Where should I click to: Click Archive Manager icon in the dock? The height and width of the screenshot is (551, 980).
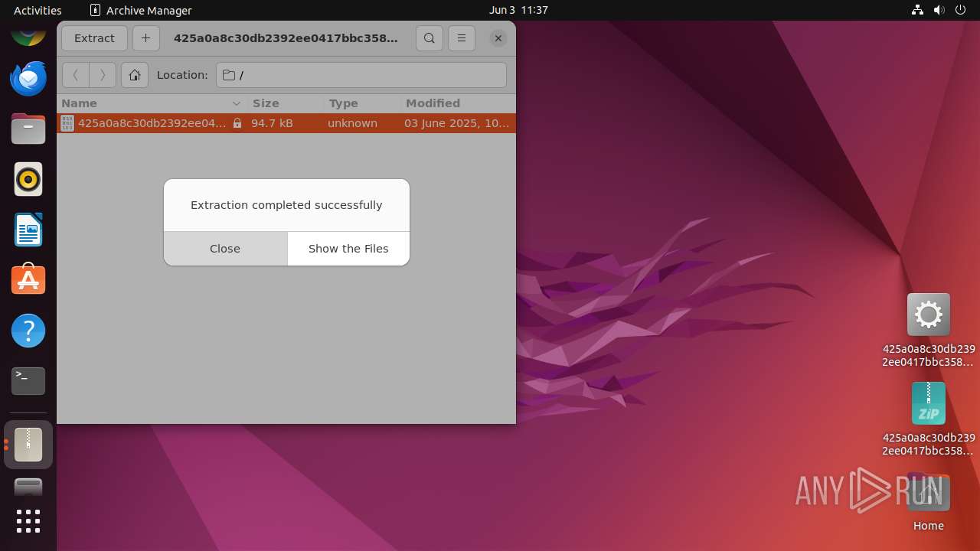pos(28,445)
